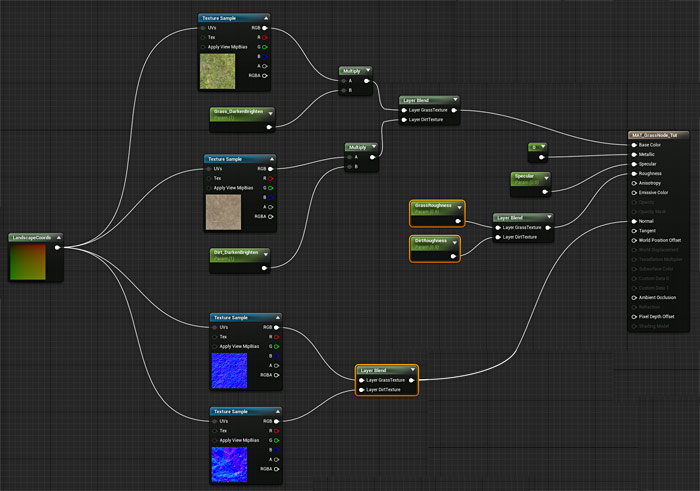Click the LandscapeCoords node output pin
This screenshot has width=700, height=491.
coord(57,247)
